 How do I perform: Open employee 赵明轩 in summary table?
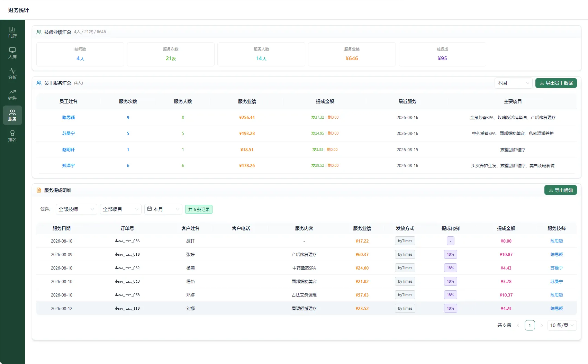[x=69, y=150]
